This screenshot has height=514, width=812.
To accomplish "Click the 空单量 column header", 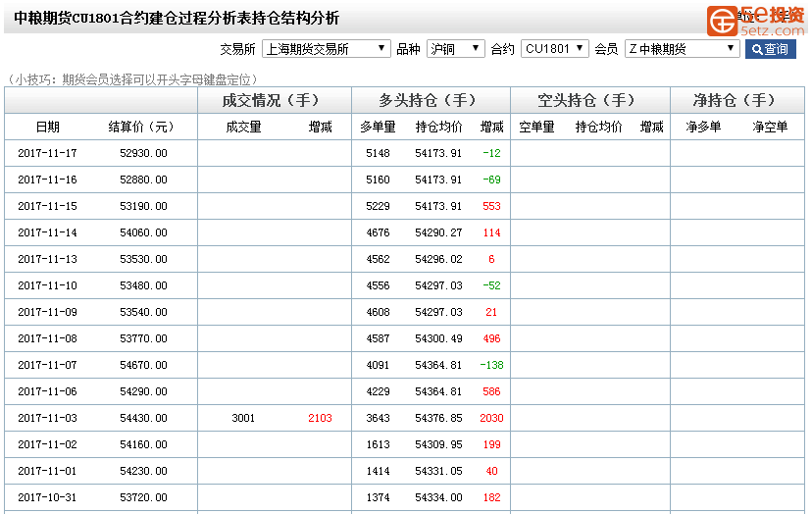I will point(536,127).
